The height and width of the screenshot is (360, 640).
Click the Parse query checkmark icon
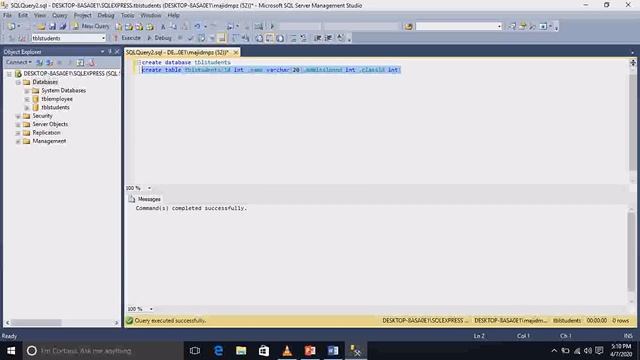(190, 38)
